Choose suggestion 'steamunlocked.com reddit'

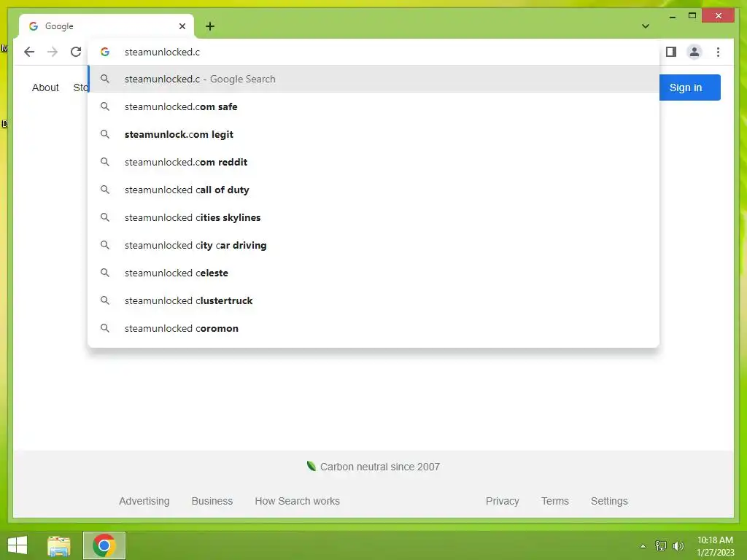373,162
